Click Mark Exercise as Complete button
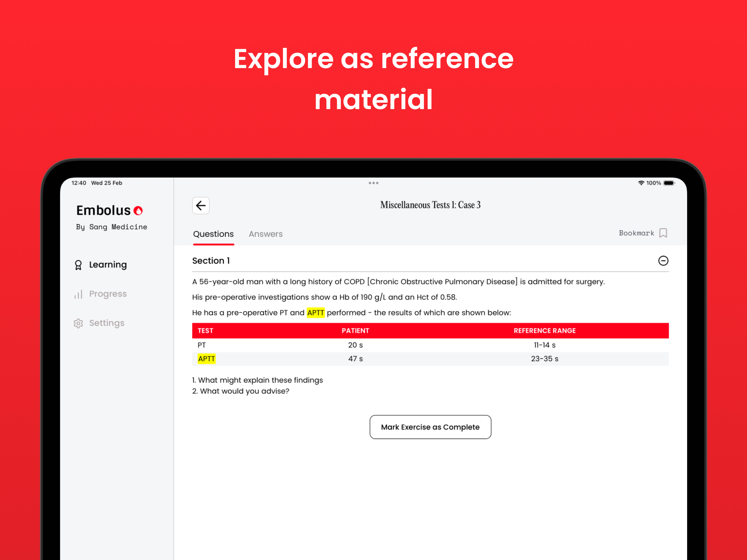The image size is (747, 560). point(430,427)
